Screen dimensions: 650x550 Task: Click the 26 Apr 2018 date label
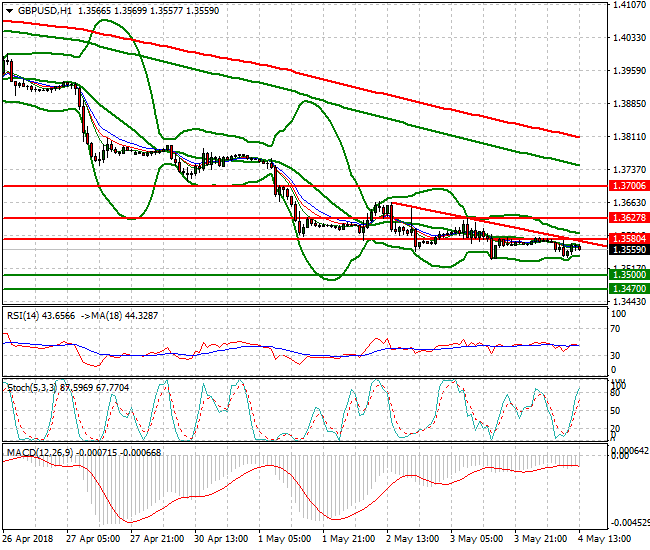point(27,538)
